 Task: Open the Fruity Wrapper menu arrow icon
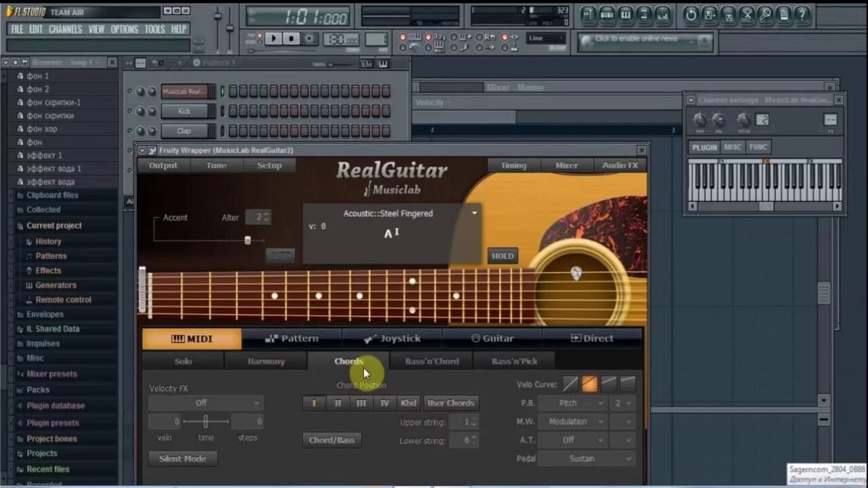tap(142, 150)
